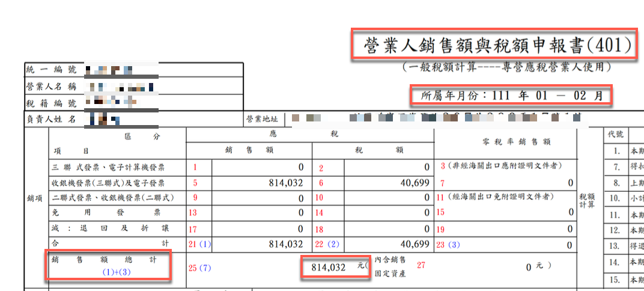This screenshot has width=644, height=291.
Task: Select note (非經海關出口應附證明文件者)
Action: (503, 166)
